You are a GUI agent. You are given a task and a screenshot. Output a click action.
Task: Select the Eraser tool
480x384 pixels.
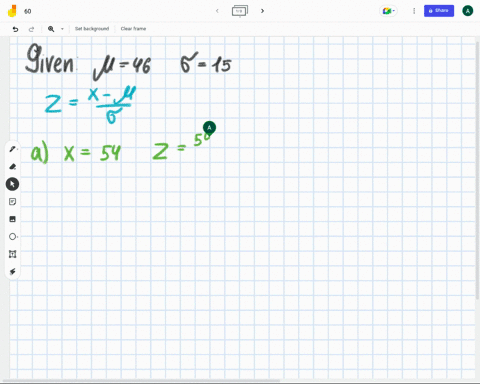(13, 166)
